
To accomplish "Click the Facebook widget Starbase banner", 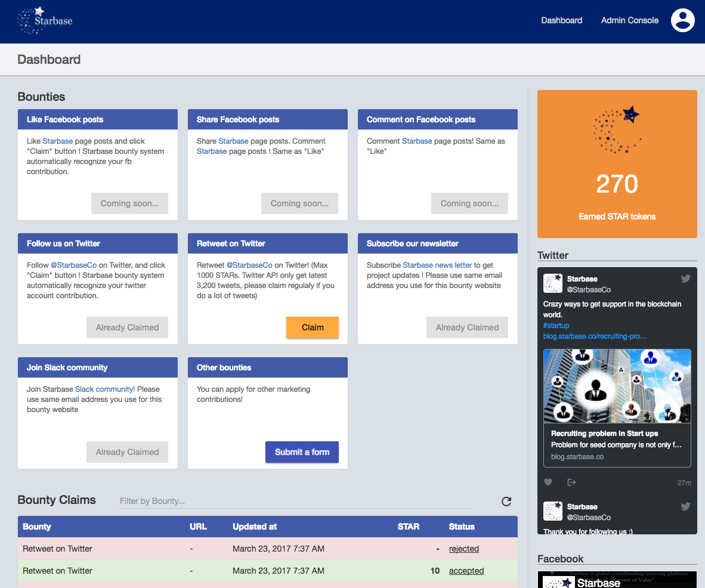I will [x=617, y=580].
